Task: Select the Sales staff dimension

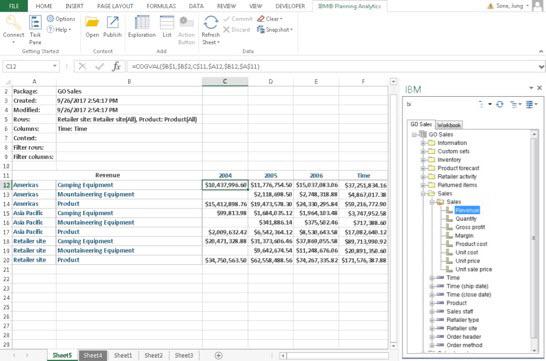Action: (x=460, y=312)
